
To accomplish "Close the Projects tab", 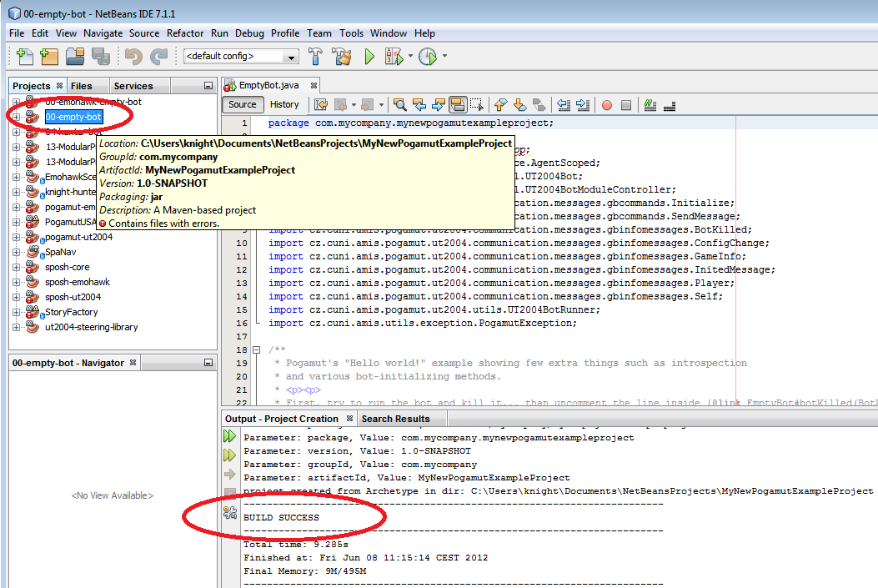I will click(x=59, y=86).
